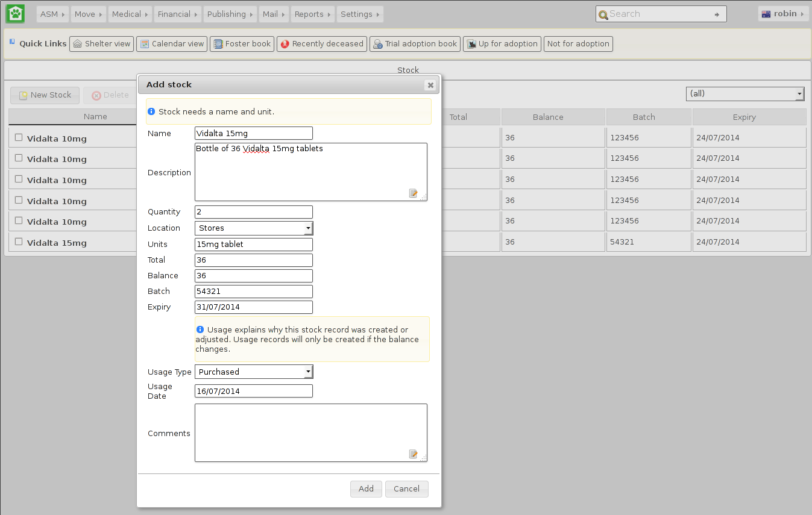Open Trial adoption book quick link
The width and height of the screenshot is (812, 515).
click(x=415, y=44)
